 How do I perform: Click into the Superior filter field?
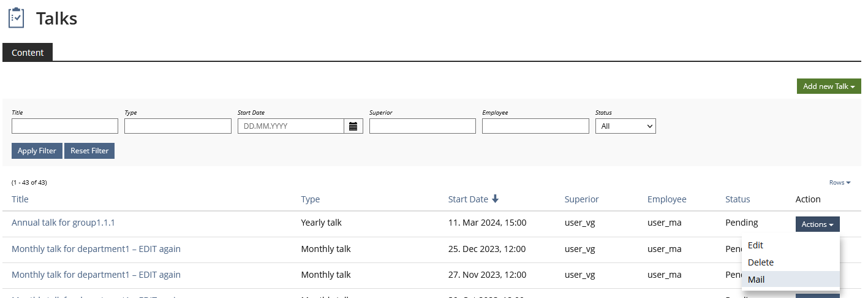coord(422,126)
